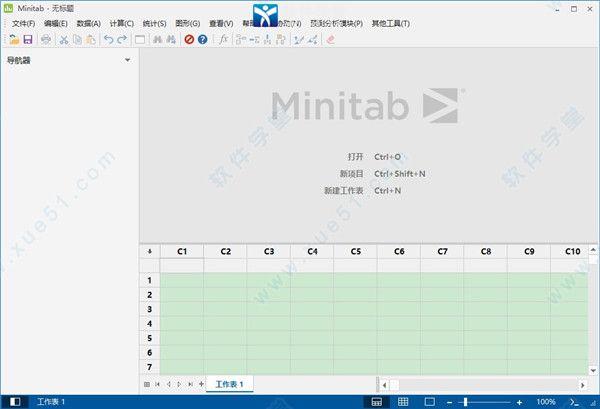Click the blue Help question-mark icon
Image resolution: width=600 pixels, height=409 pixels.
pyautogui.click(x=202, y=39)
